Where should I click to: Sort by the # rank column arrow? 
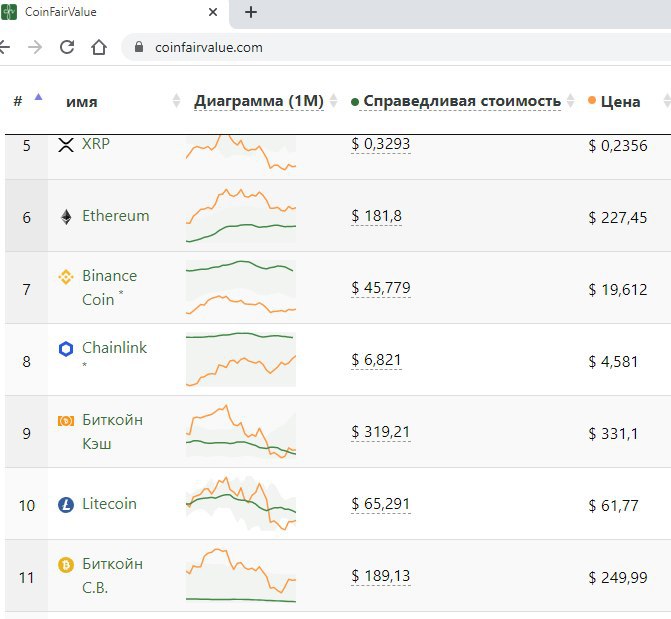pyautogui.click(x=39, y=97)
